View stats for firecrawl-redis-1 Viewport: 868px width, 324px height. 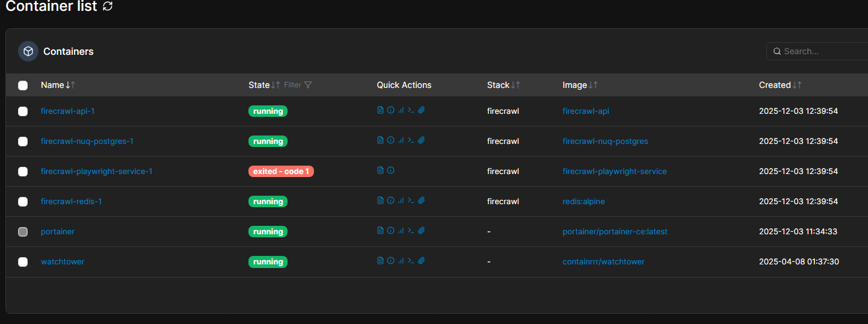[x=401, y=201]
